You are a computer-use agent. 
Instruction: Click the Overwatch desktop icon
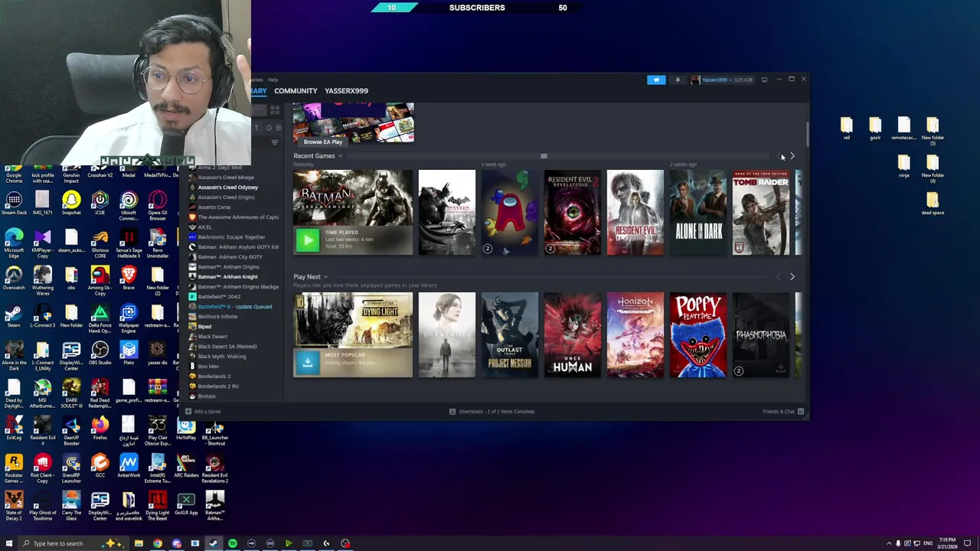(14, 279)
